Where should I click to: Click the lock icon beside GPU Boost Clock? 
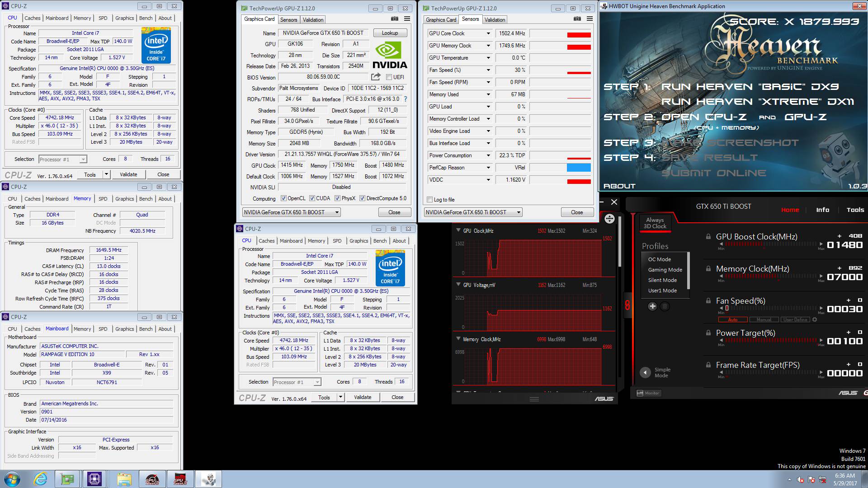pyautogui.click(x=708, y=237)
